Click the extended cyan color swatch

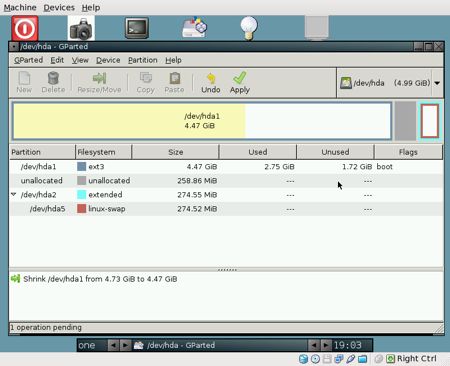pos(82,194)
